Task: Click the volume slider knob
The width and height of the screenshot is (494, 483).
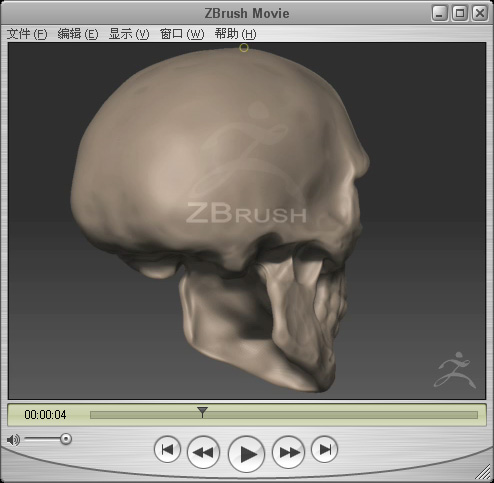Action: [66, 439]
